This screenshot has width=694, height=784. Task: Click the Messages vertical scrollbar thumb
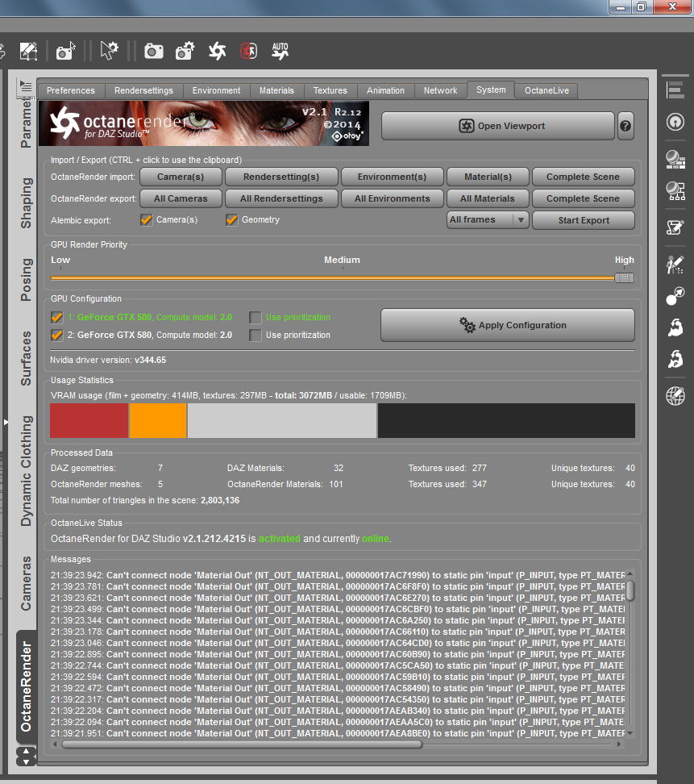point(630,590)
